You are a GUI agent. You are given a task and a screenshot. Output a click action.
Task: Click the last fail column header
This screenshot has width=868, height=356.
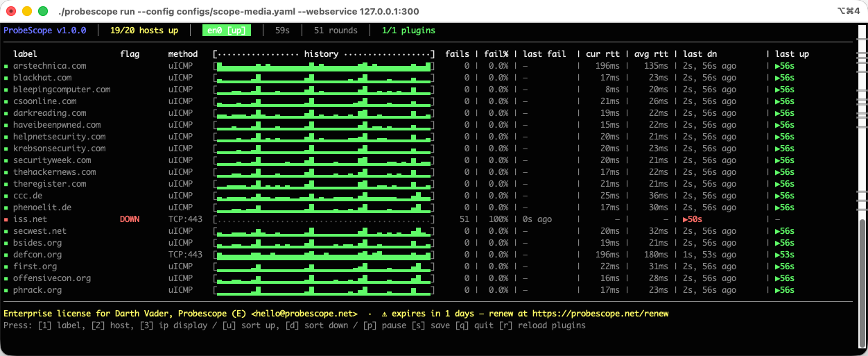(544, 54)
